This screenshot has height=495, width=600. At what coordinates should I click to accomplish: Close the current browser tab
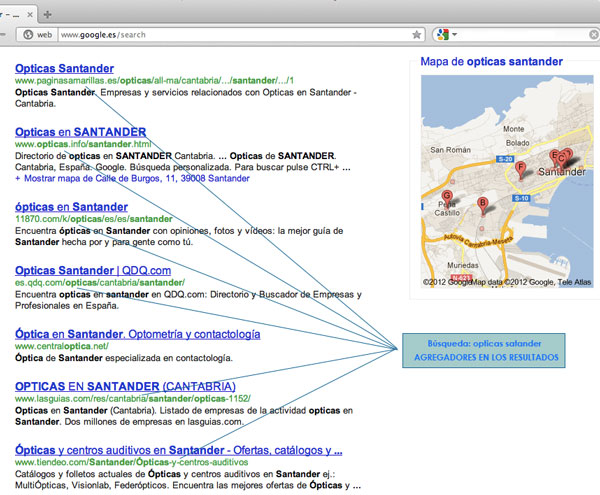[30, 15]
